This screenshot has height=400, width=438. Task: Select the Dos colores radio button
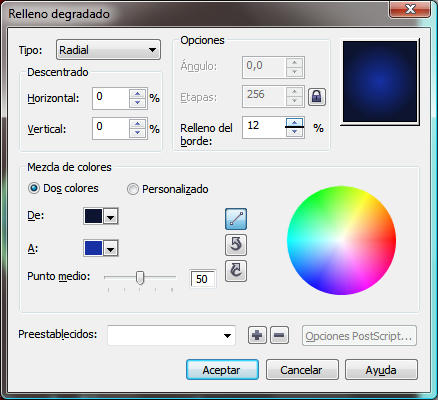[34, 188]
